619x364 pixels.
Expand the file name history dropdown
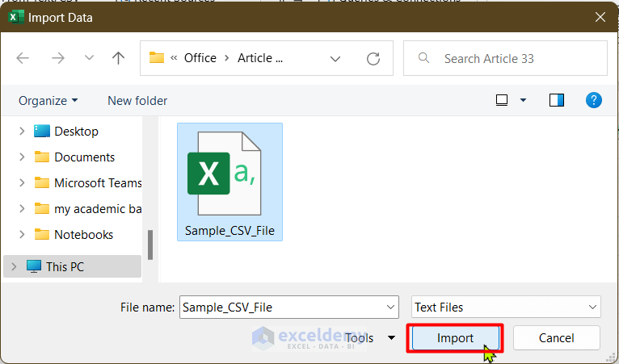click(x=391, y=307)
